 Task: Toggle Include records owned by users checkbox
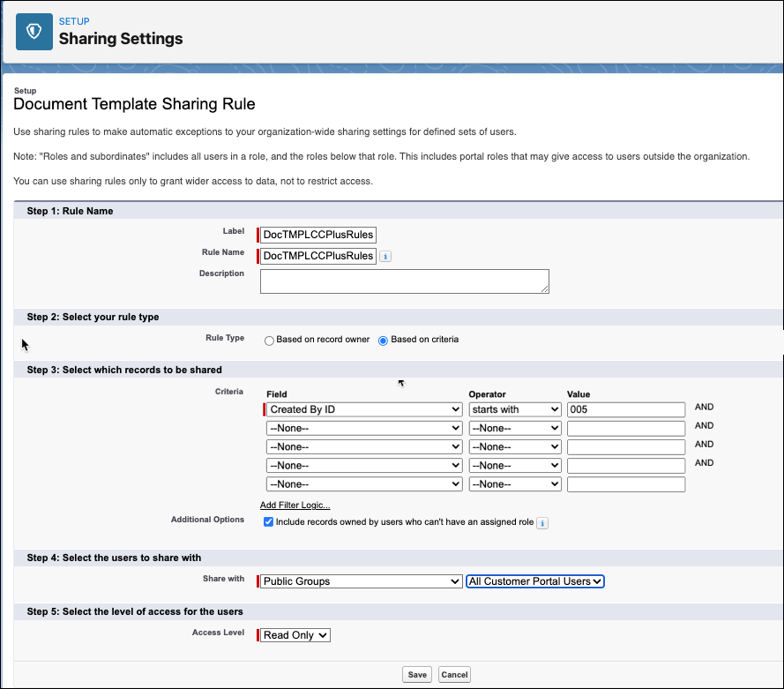click(268, 522)
